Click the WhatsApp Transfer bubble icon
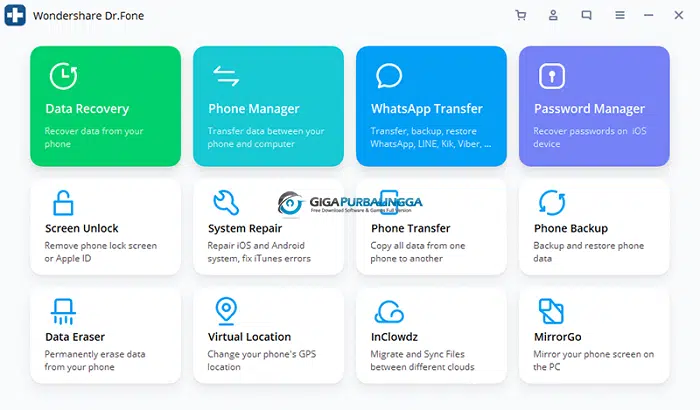The image size is (700, 410). [389, 75]
